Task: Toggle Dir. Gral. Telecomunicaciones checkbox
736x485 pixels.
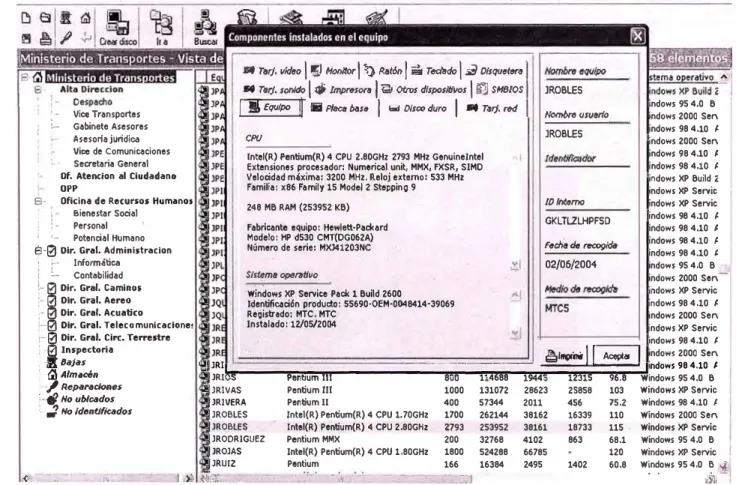Action: pos(52,325)
